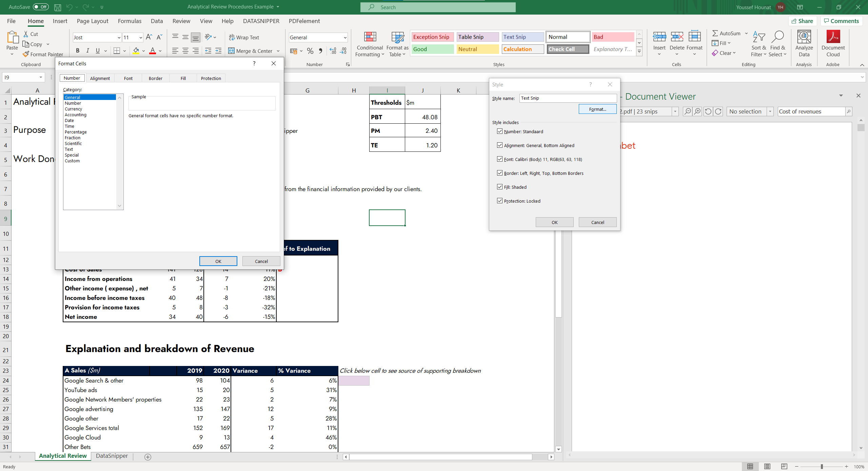Viewport: 868px width, 471px height.
Task: Click Document Cloud Adobe icon
Action: coord(833,44)
